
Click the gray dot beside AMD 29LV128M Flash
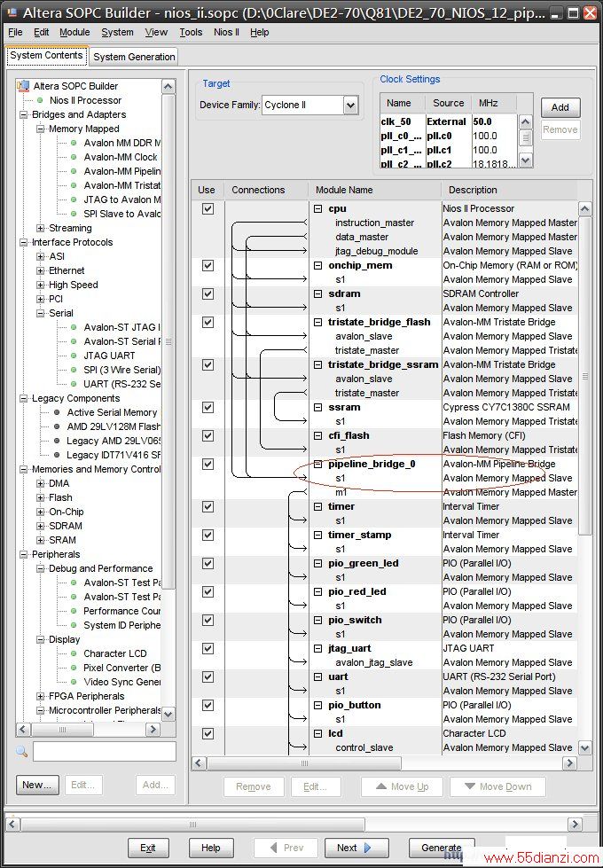pos(57,426)
